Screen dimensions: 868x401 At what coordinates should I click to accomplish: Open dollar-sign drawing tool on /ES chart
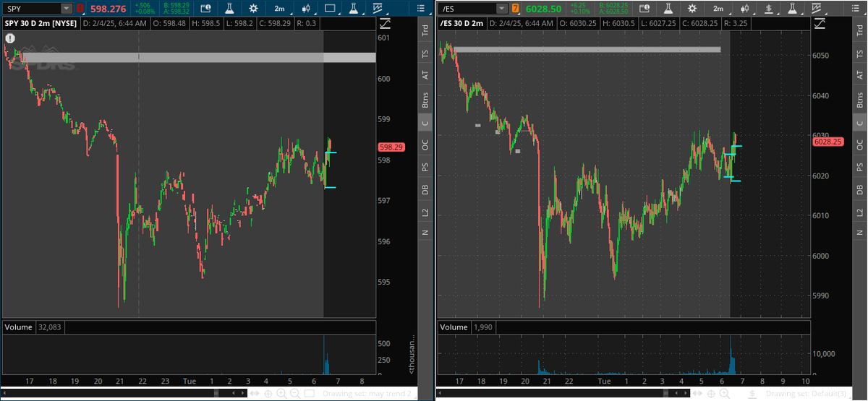(x=770, y=9)
